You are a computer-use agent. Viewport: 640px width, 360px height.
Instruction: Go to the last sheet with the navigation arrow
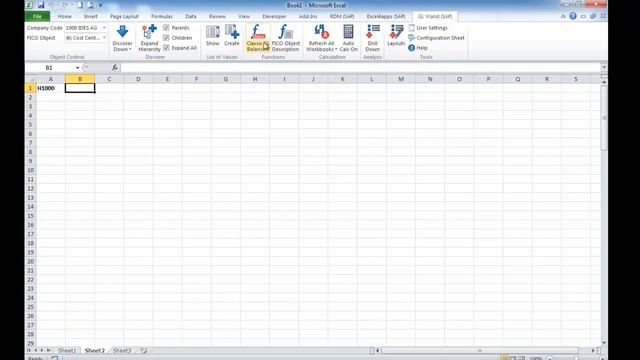point(49,350)
